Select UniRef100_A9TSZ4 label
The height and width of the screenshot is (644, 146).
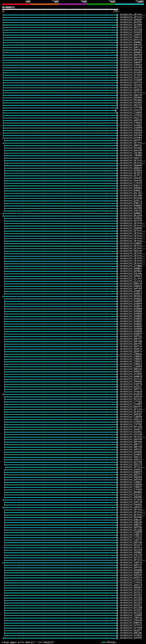[x=131, y=82]
